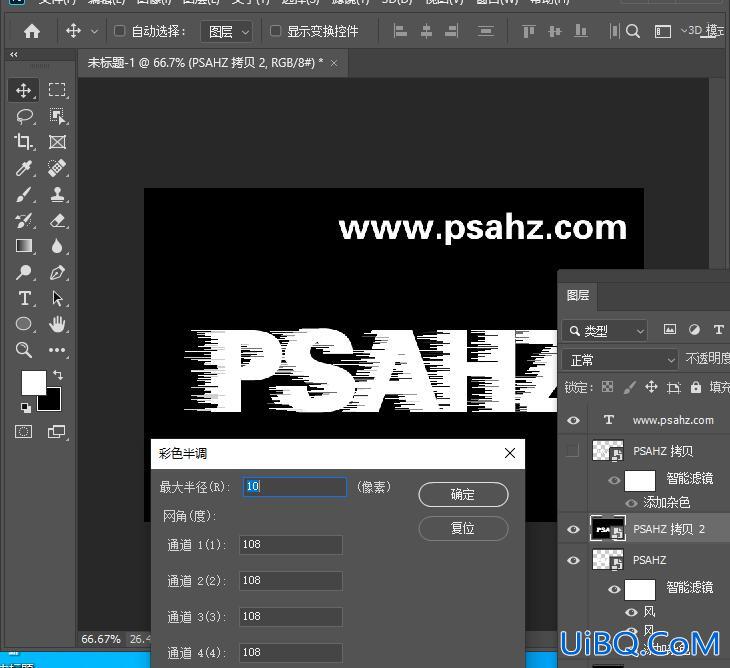This screenshot has width=730, height=668.
Task: Align top edges icon
Action: coord(528,31)
